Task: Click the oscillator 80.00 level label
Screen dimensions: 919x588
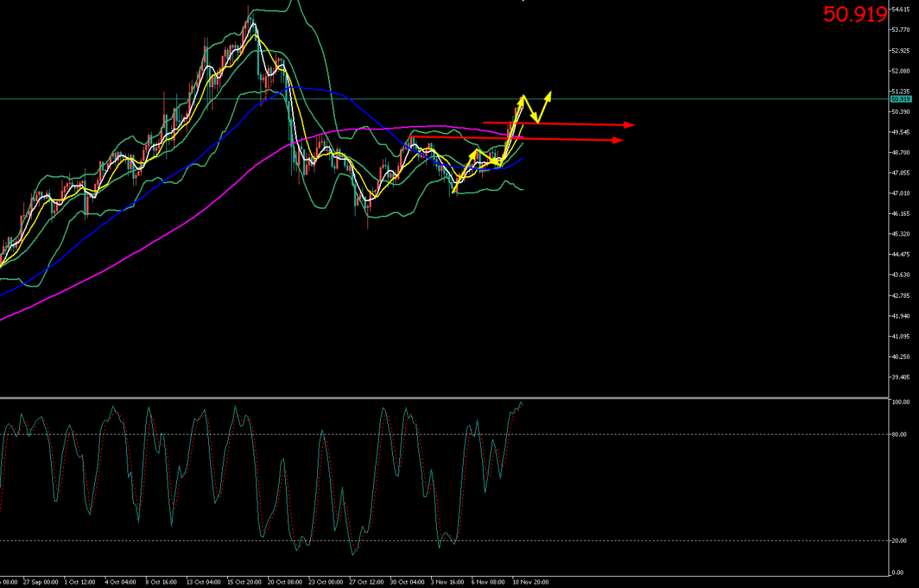Action: [899, 434]
